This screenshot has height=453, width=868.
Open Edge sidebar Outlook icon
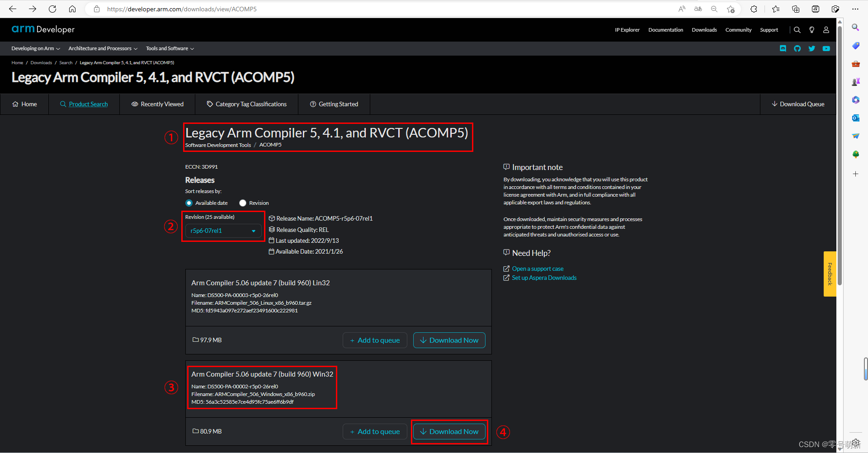855,118
